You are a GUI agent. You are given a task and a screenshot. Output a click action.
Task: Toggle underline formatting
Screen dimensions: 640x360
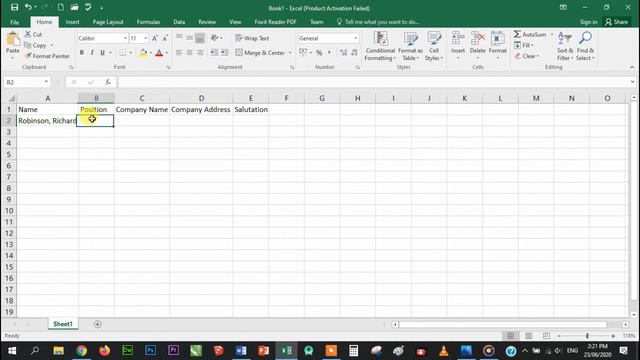point(102,52)
